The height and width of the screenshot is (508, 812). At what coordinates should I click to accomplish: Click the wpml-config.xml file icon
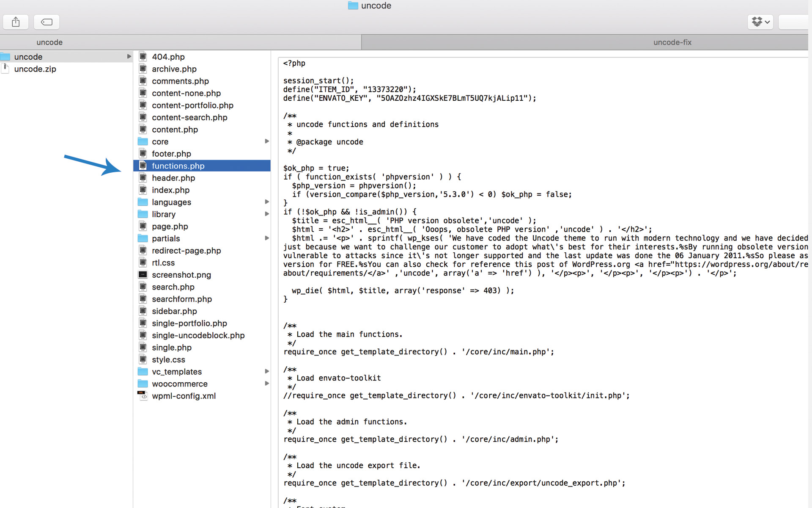click(143, 396)
